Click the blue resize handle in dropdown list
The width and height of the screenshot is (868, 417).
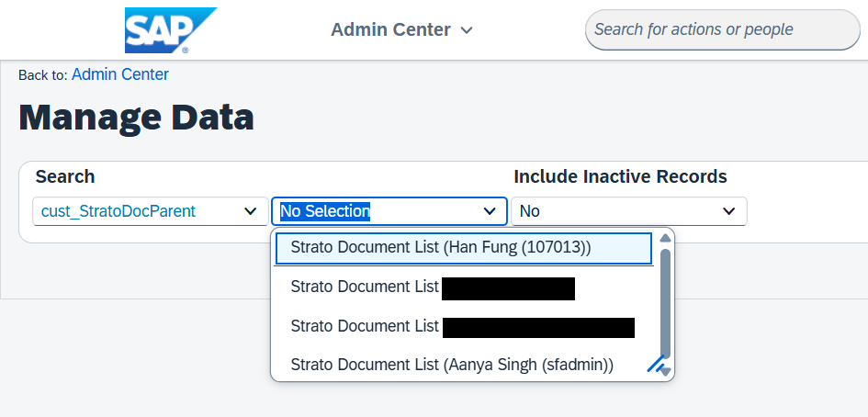click(655, 365)
